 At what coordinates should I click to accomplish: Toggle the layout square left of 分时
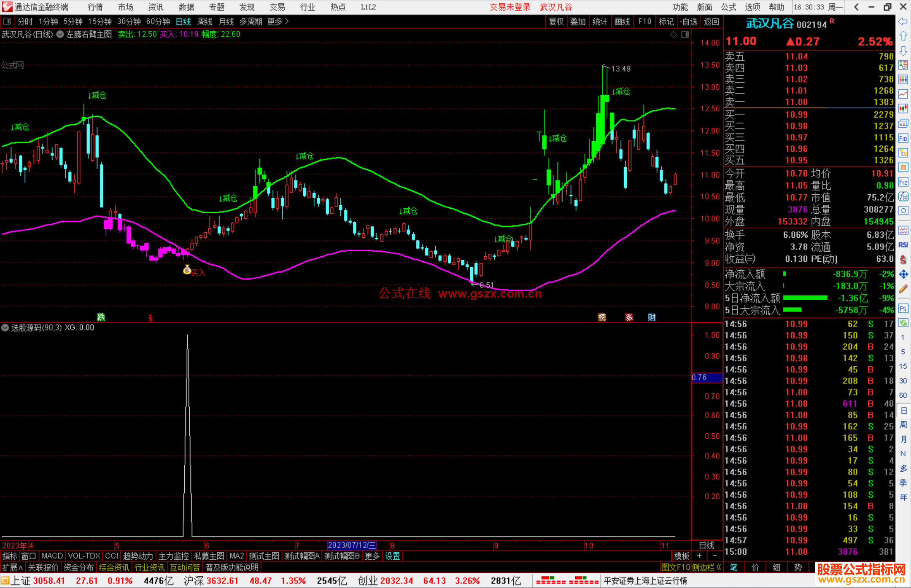7,21
